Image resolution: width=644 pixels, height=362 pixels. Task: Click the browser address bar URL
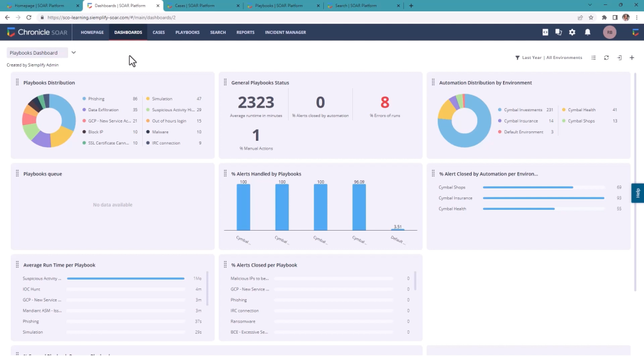pos(111,18)
